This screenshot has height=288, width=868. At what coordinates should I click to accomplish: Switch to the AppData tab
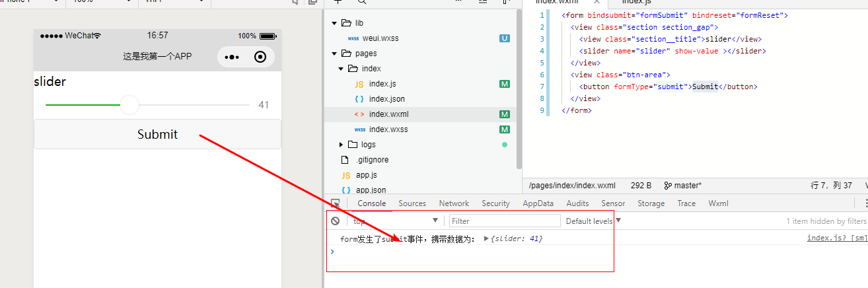click(538, 203)
